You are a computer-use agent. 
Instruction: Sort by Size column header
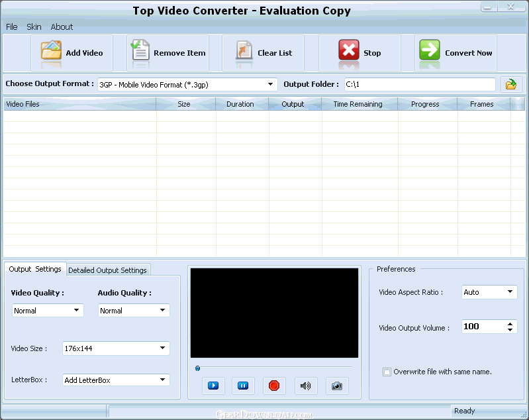[185, 104]
